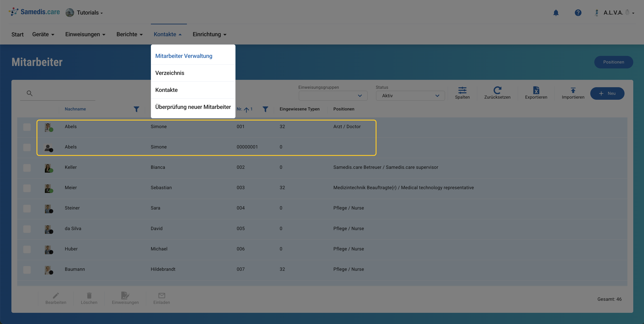Click the Spalten columns icon
644x324 pixels.
tap(462, 90)
